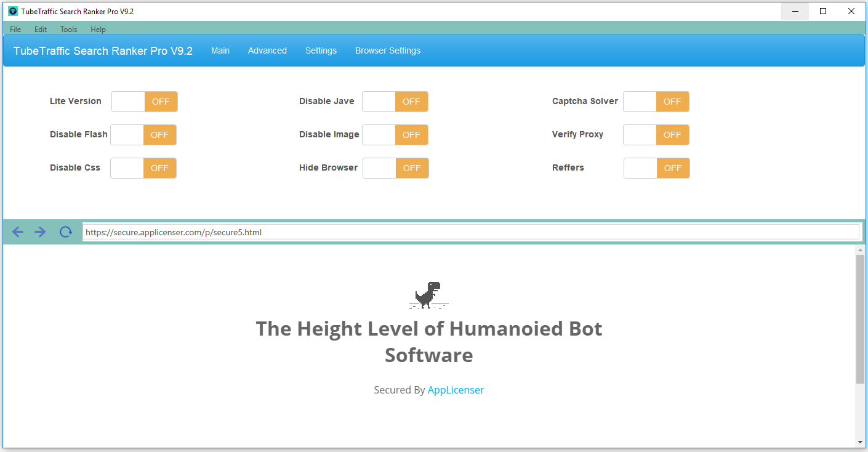Open the Browser Settings tab

pyautogui.click(x=388, y=50)
